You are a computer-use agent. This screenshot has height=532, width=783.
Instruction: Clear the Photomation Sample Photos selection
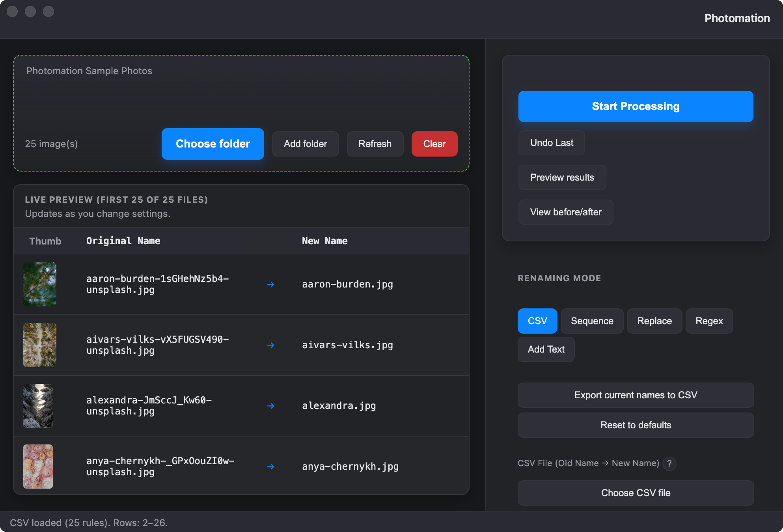[x=434, y=144]
